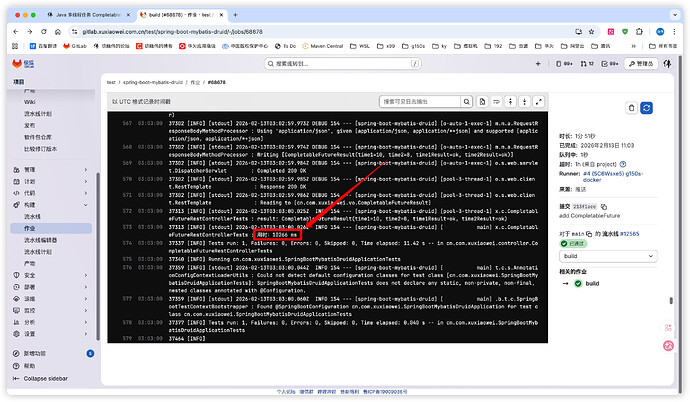Bookmark this page with star icon
The image size is (690, 402).
pyautogui.click(x=591, y=32)
